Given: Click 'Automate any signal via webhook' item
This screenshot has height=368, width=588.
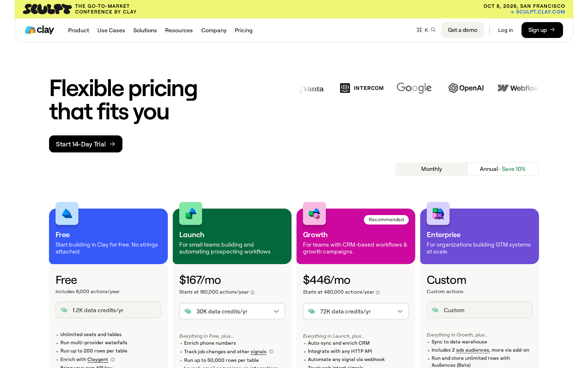Looking at the screenshot, I should (x=346, y=359).
